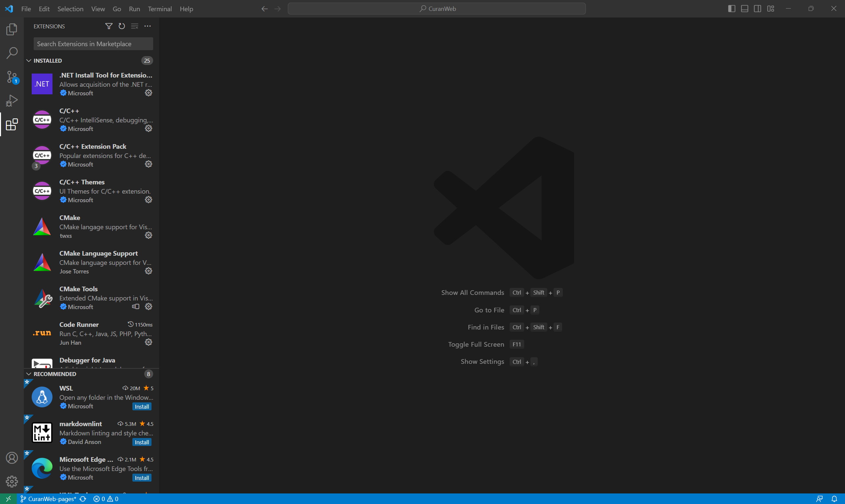
Task: Toggle the secondary side bar
Action: pyautogui.click(x=757, y=9)
